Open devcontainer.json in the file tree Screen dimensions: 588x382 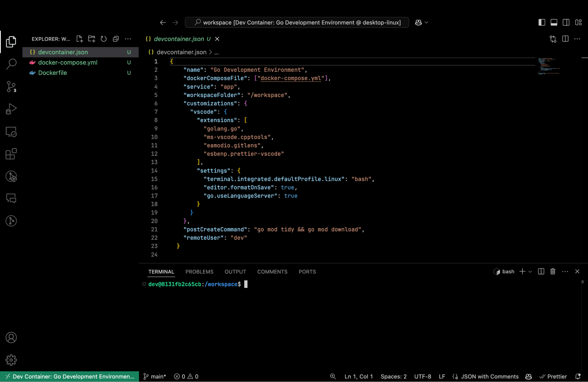click(80, 52)
